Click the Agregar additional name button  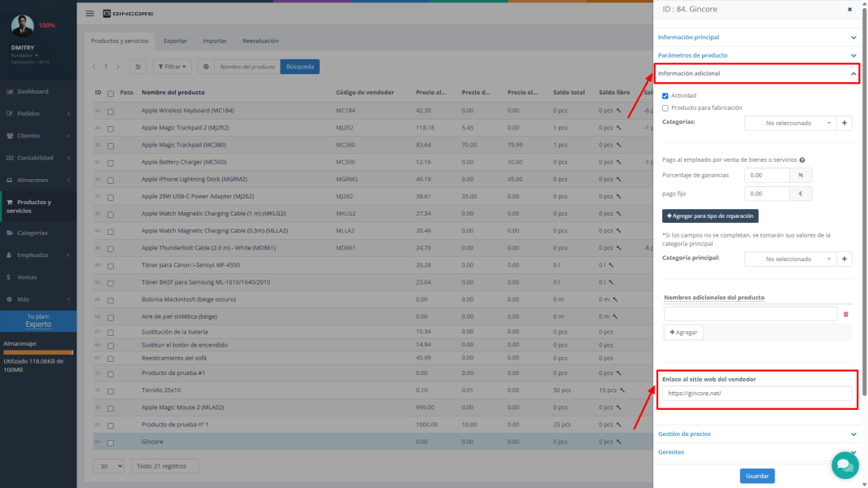(x=683, y=332)
